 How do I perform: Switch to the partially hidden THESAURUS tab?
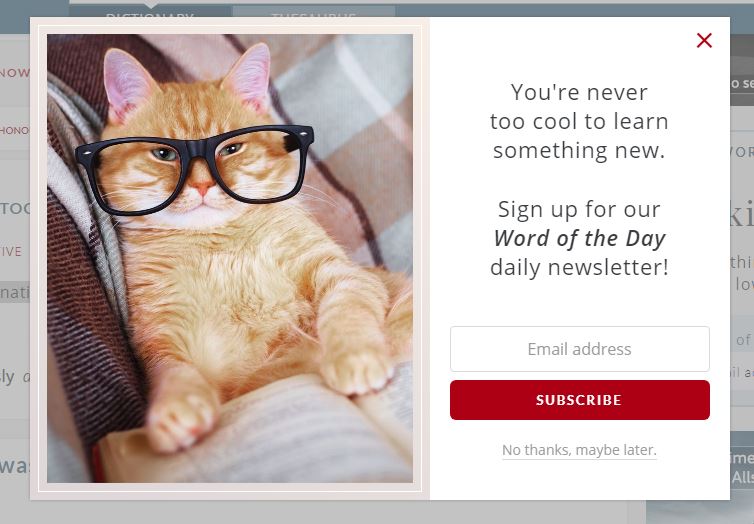[314, 13]
